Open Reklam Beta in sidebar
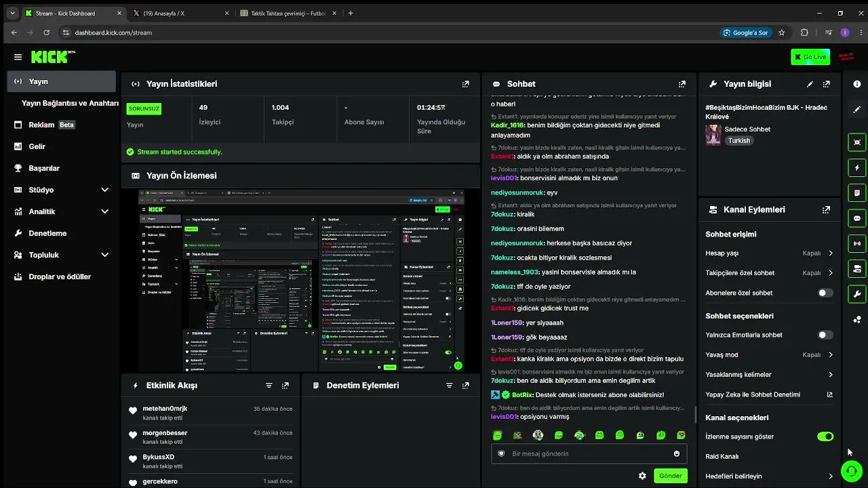This screenshot has width=868, height=488. coord(62,125)
